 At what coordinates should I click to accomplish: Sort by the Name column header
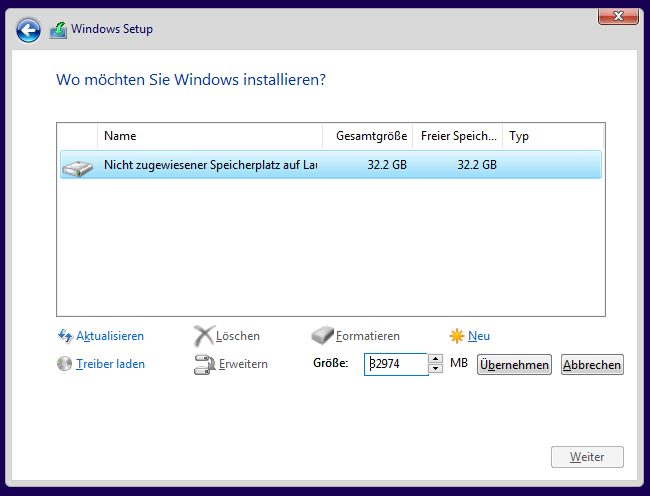click(210, 136)
